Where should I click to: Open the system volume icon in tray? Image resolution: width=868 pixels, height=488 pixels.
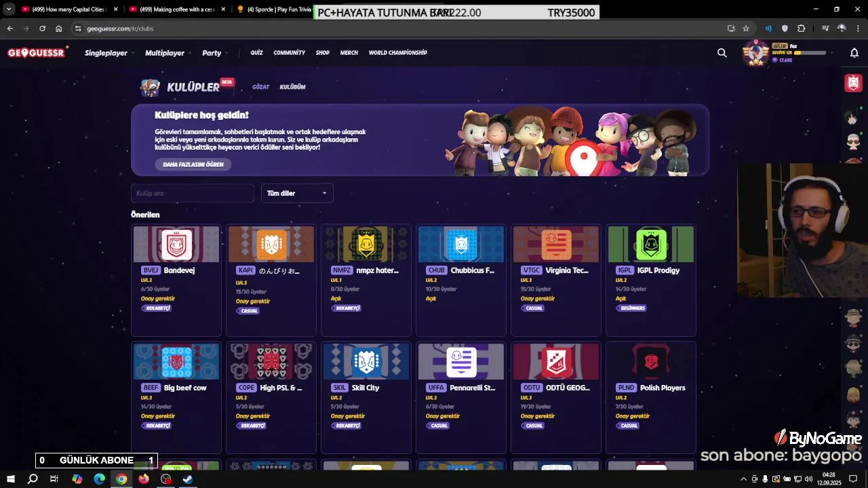coord(809,479)
